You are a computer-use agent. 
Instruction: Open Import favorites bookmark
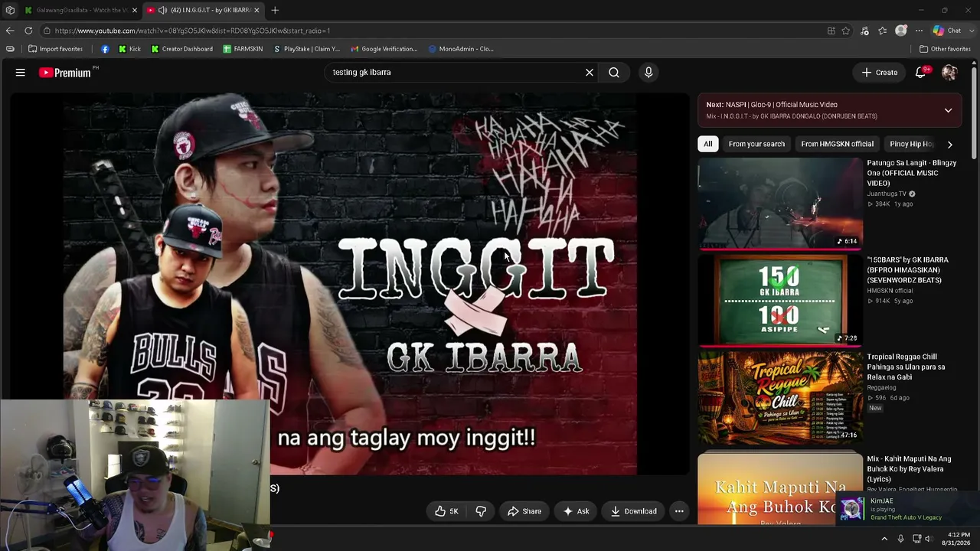coord(55,49)
